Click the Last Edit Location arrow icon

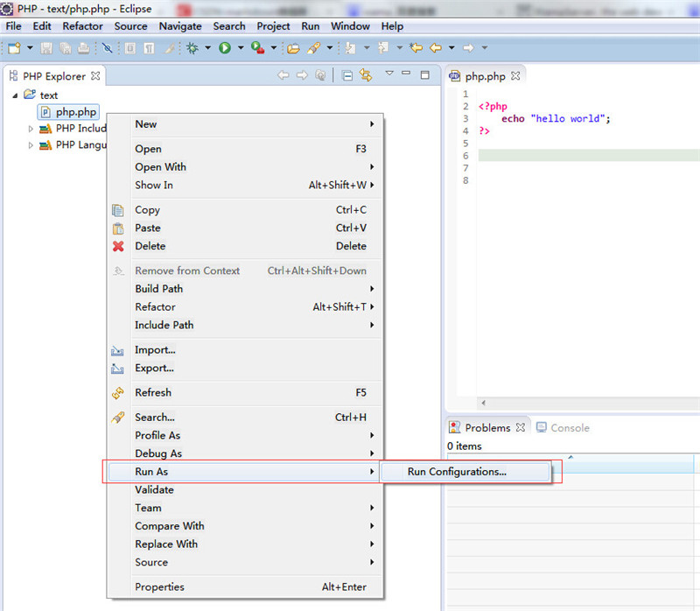416,48
